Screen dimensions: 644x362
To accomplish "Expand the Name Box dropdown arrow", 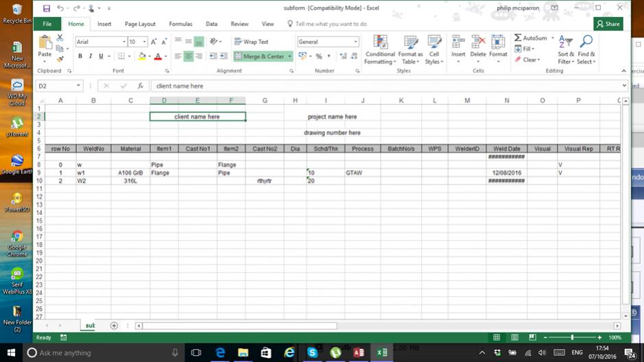I will (x=78, y=86).
